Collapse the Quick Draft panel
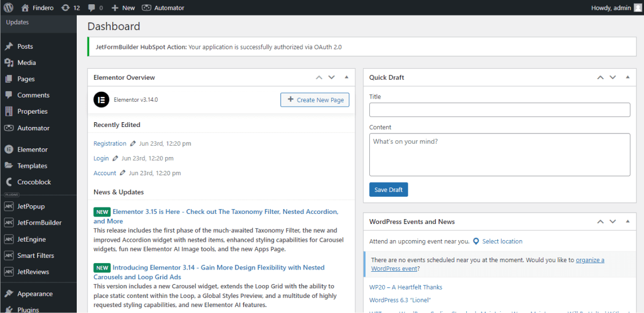This screenshot has height=313, width=644. [x=627, y=77]
